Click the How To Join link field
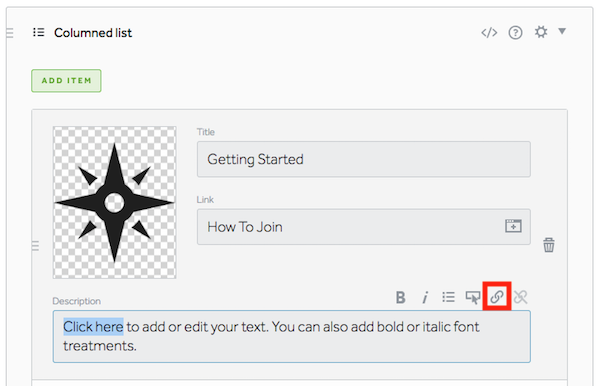Screen dimensions: 600x386 364,227
